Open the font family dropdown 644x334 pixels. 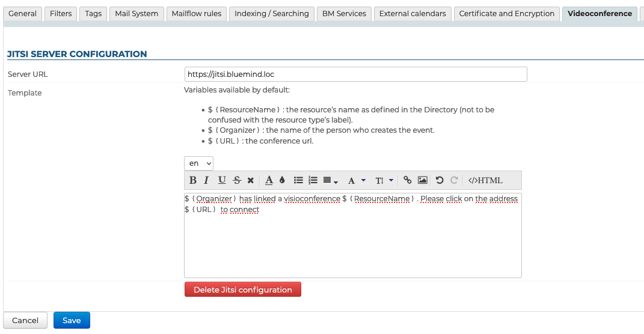(357, 180)
